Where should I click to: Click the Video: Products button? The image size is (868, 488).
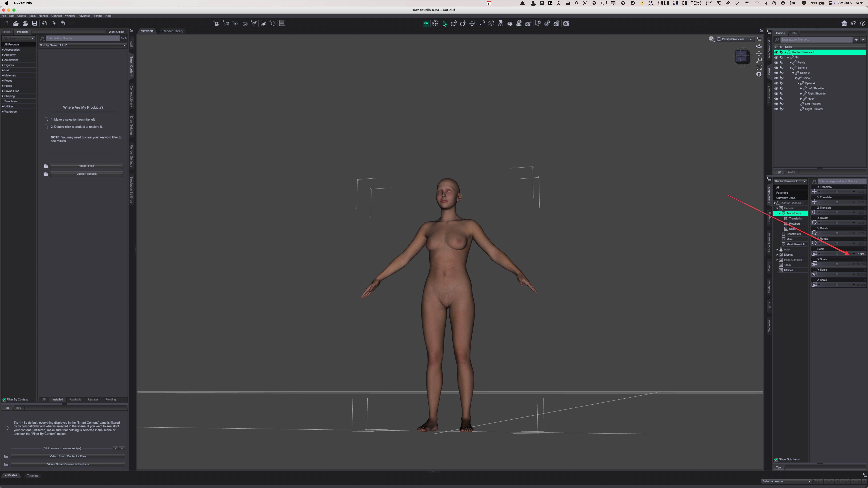point(87,174)
